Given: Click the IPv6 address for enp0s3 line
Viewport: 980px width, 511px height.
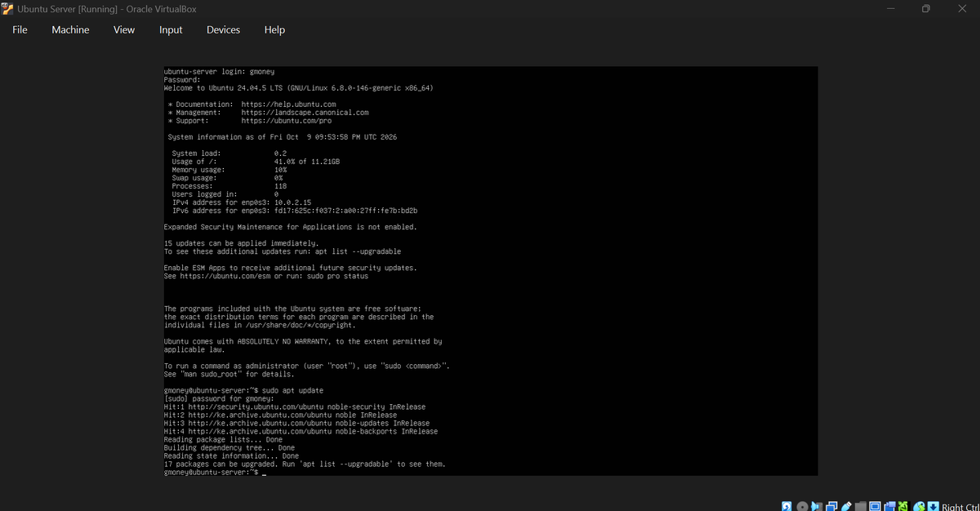Looking at the screenshot, I should point(295,211).
